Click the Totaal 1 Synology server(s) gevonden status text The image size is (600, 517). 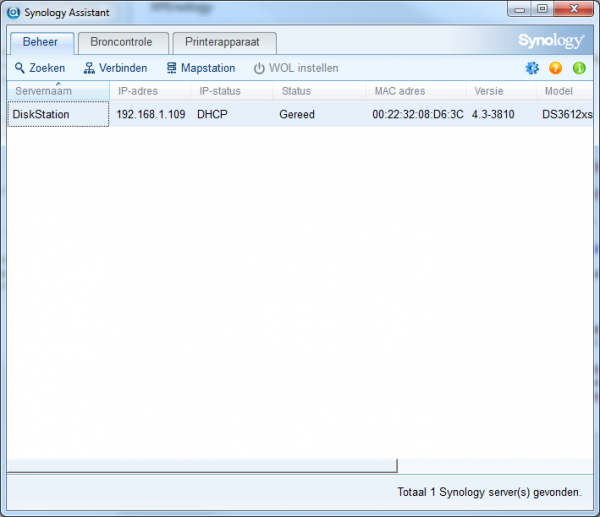(489, 492)
